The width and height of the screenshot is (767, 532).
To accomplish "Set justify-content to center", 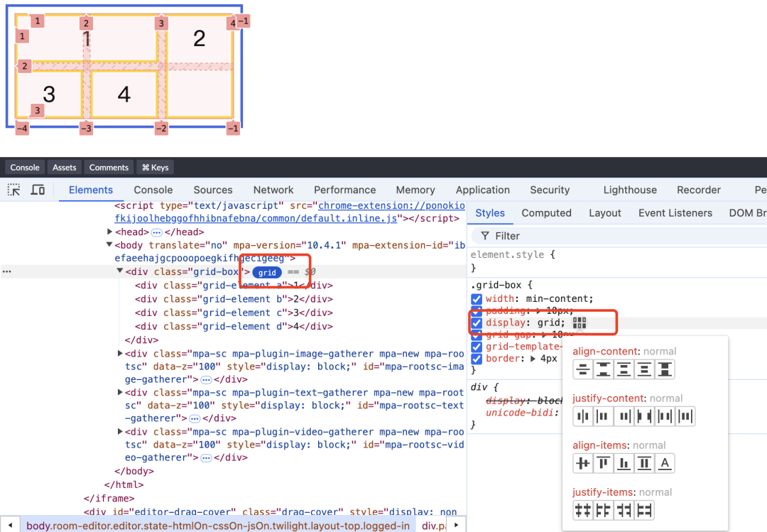I will (x=582, y=416).
